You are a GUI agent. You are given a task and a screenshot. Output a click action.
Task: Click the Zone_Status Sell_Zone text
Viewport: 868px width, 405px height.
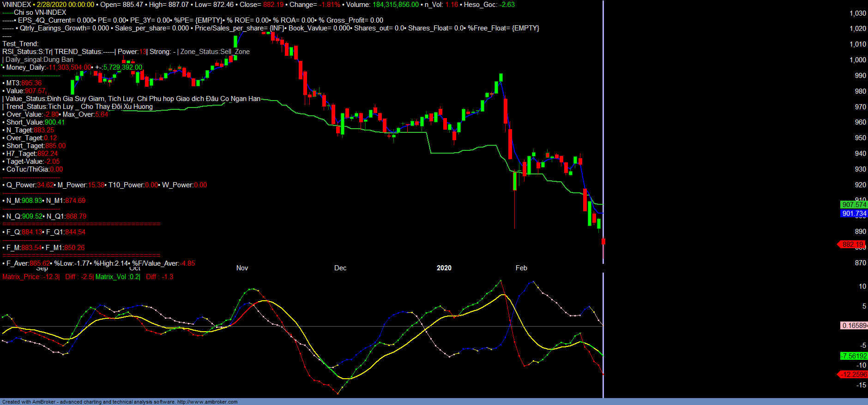pyautogui.click(x=215, y=52)
